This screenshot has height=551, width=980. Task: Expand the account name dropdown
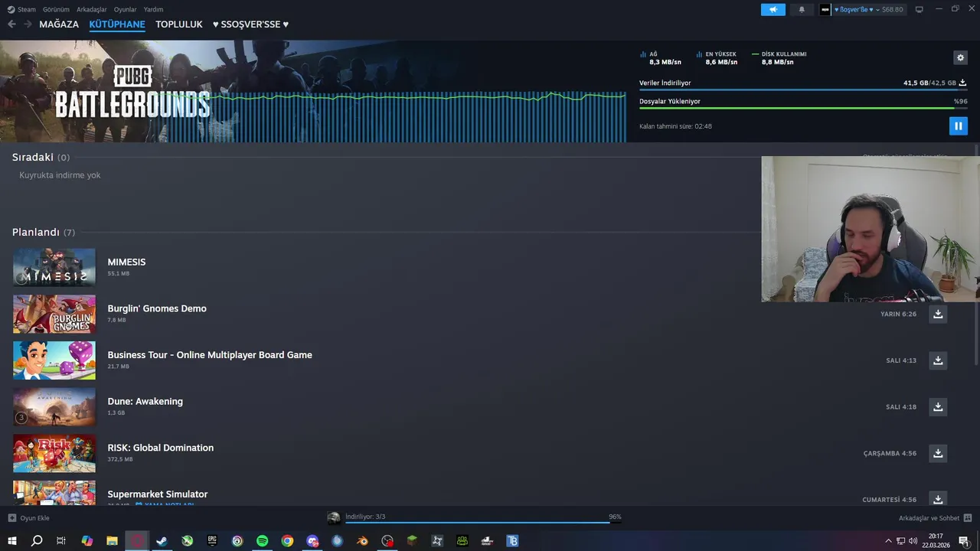tap(856, 9)
